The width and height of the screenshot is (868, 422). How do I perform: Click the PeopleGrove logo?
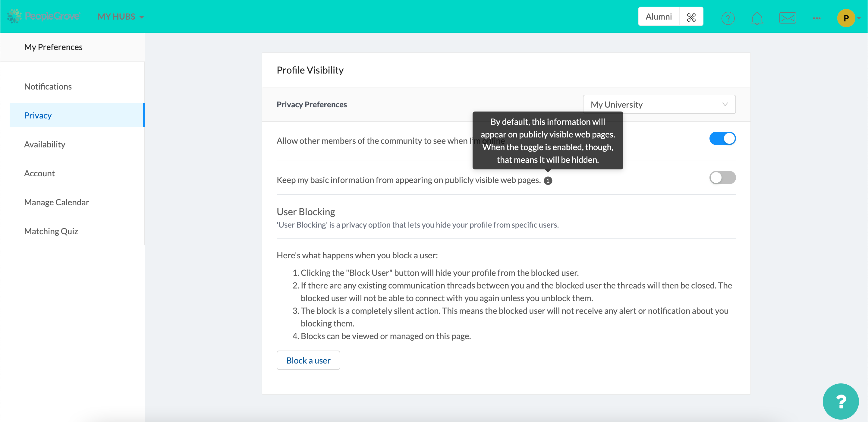point(44,16)
